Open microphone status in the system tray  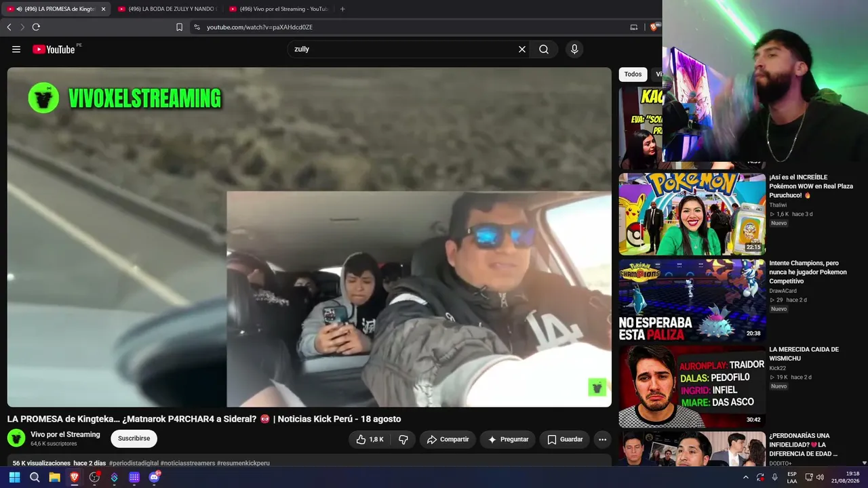tap(774, 477)
